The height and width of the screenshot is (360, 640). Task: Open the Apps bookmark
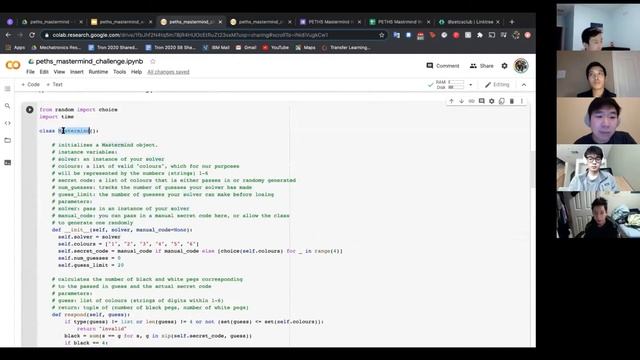(x=16, y=48)
